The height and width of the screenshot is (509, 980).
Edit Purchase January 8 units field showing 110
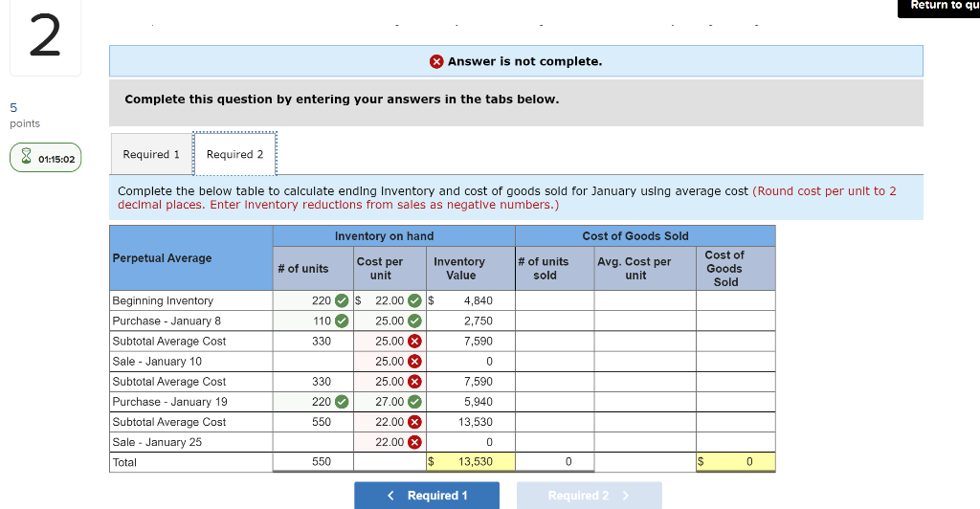click(x=313, y=321)
